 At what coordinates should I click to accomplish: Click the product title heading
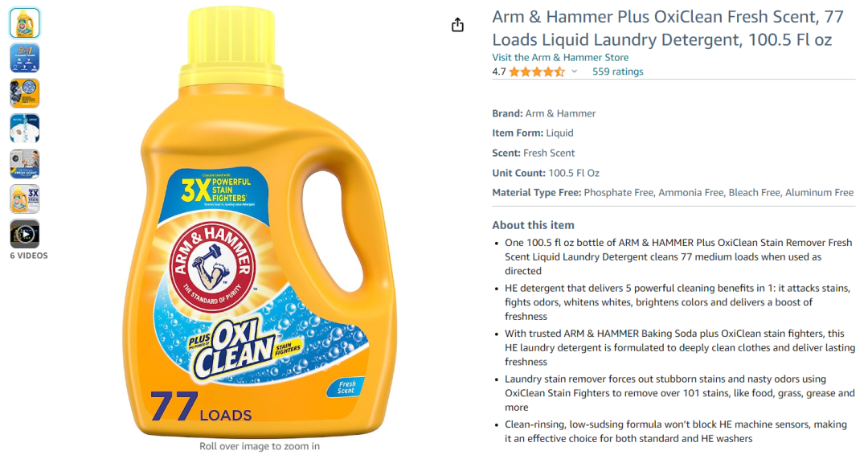(x=668, y=28)
